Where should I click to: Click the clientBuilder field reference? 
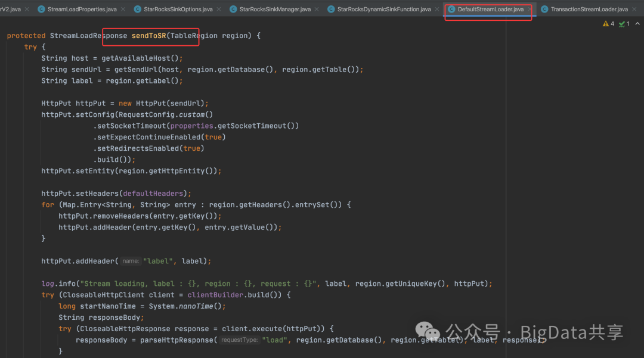[216, 295]
